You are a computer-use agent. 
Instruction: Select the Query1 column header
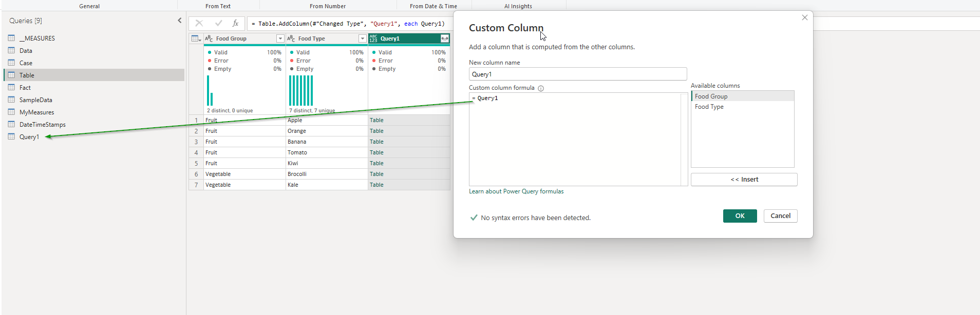409,38
